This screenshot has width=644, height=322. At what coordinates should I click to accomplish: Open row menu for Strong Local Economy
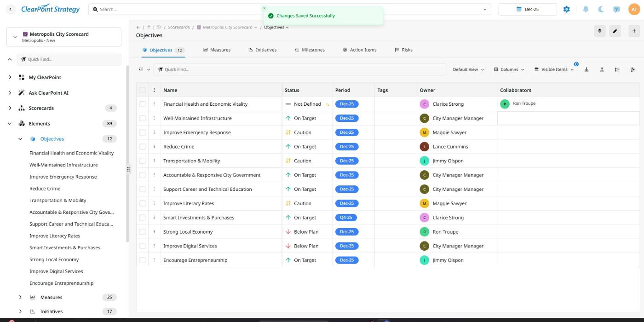(154, 232)
